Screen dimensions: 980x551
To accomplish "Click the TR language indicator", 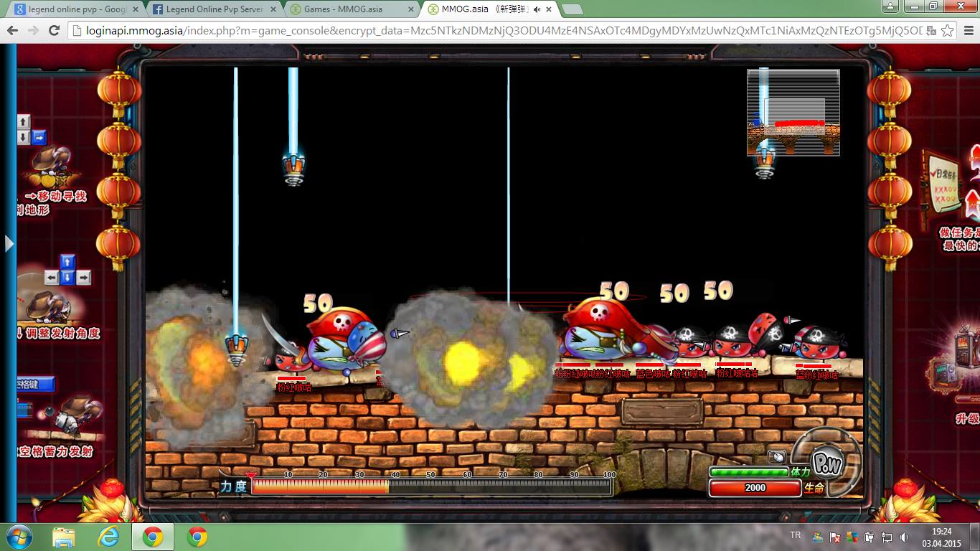I will pyautogui.click(x=795, y=536).
